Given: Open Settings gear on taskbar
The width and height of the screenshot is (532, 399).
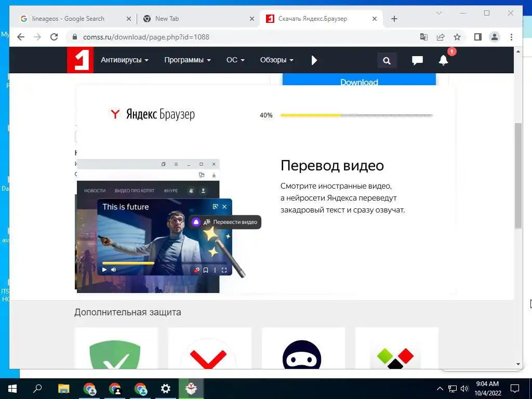Looking at the screenshot, I should 166,389.
